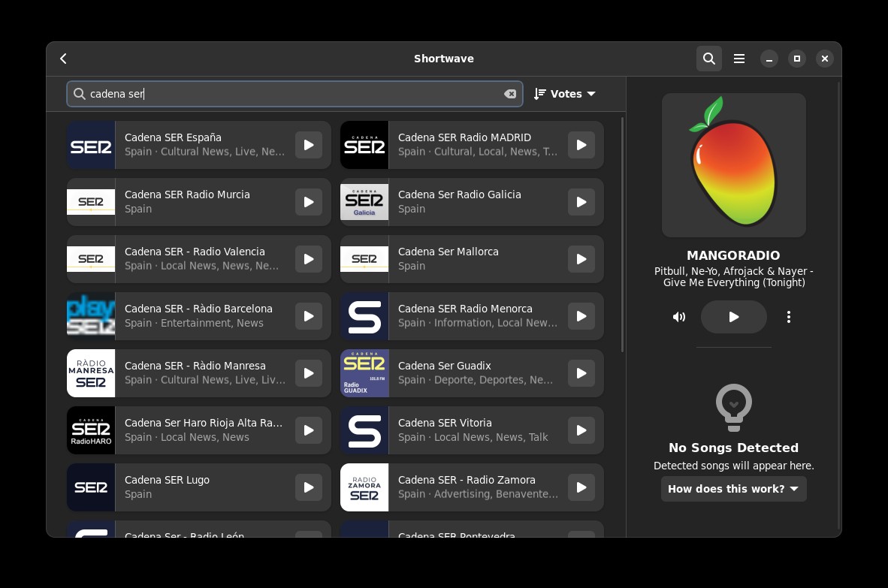The image size is (888, 588).
Task: Play Cadena Ser Haro Rioja Alta
Action: coord(309,430)
